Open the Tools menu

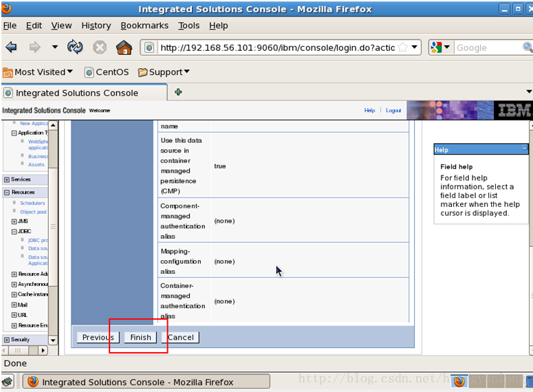188,25
